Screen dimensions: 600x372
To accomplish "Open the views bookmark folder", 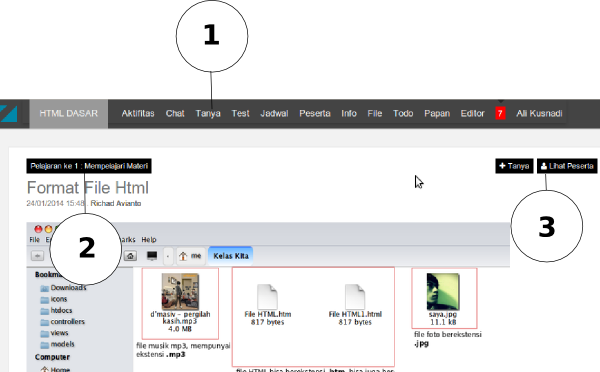I will click(54, 333).
